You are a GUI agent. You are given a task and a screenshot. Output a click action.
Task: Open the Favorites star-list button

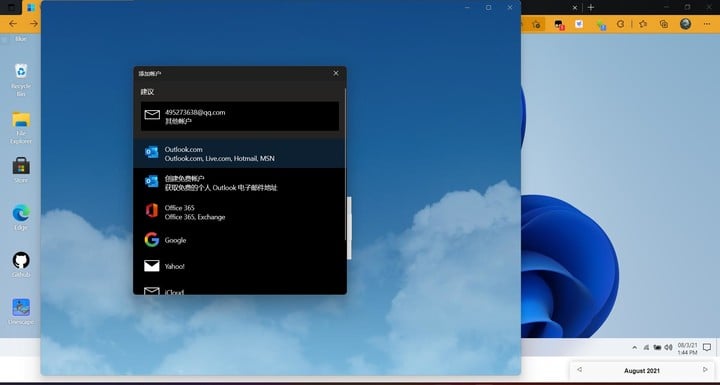click(x=643, y=24)
